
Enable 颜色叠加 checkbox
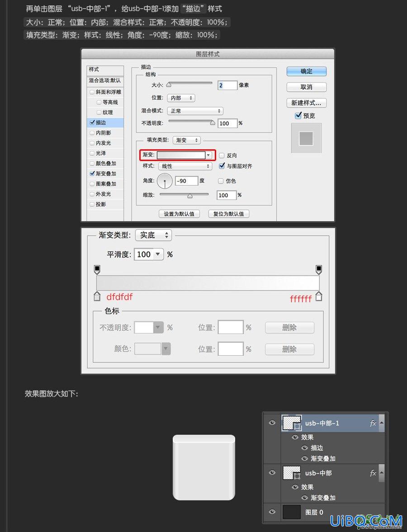[x=92, y=163]
